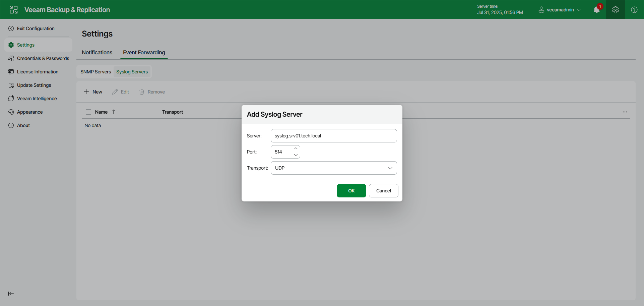Click the New button label

(97, 92)
